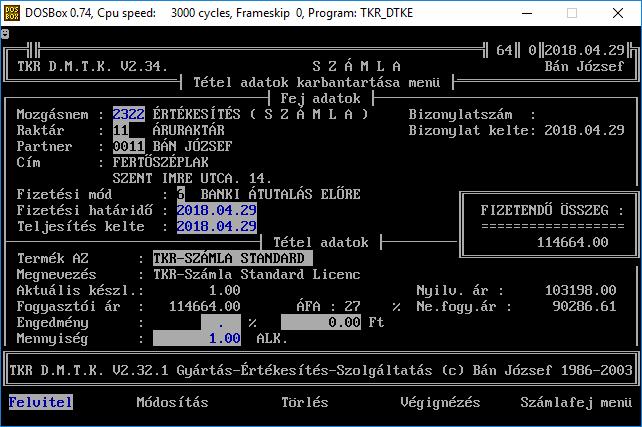Click the partner name BÁN JÓZSEF
The image size is (642, 427).
[192, 146]
